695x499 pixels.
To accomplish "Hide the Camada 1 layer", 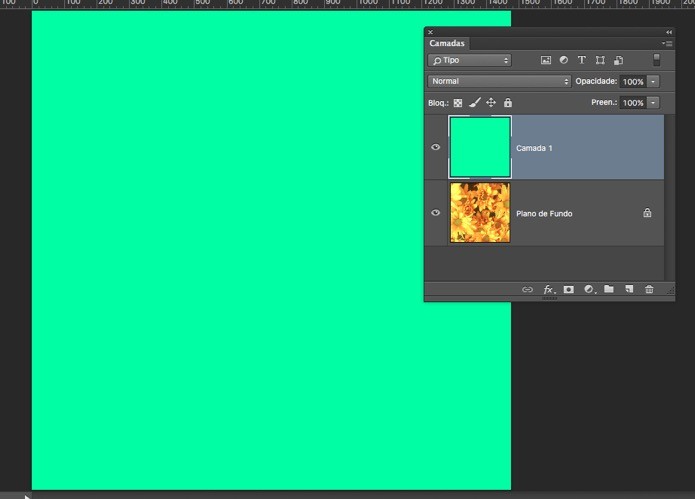I will [435, 147].
